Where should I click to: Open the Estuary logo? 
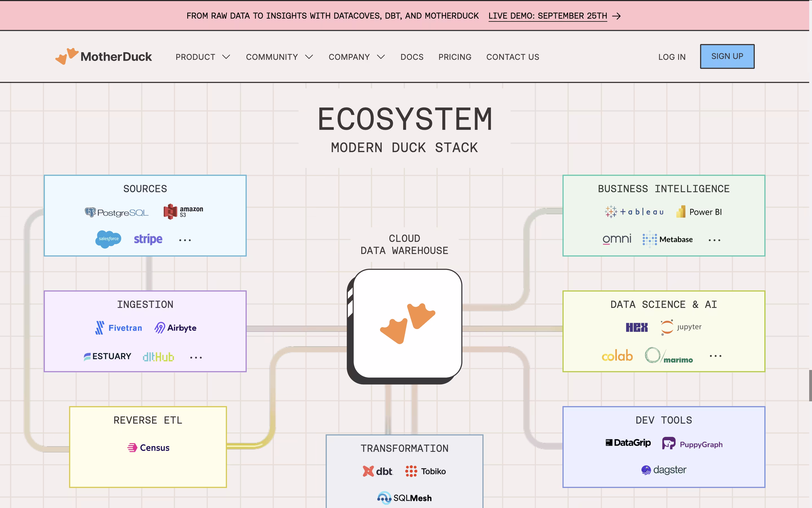point(107,356)
